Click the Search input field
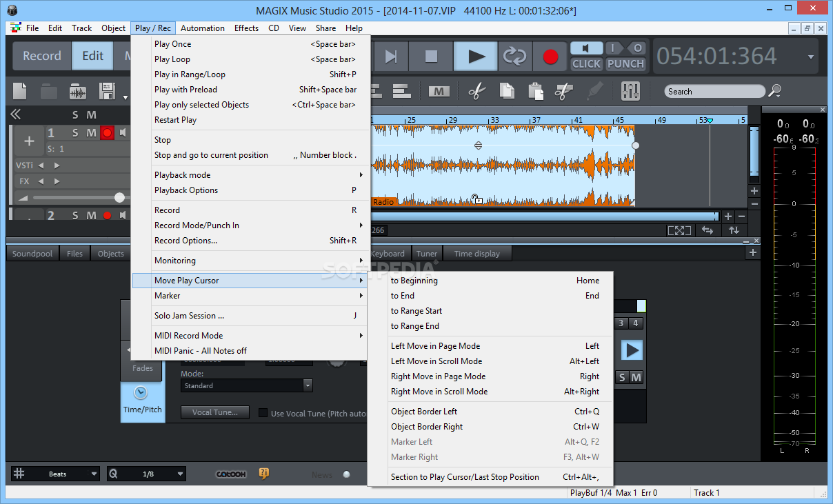This screenshot has height=504, width=833. tap(715, 91)
